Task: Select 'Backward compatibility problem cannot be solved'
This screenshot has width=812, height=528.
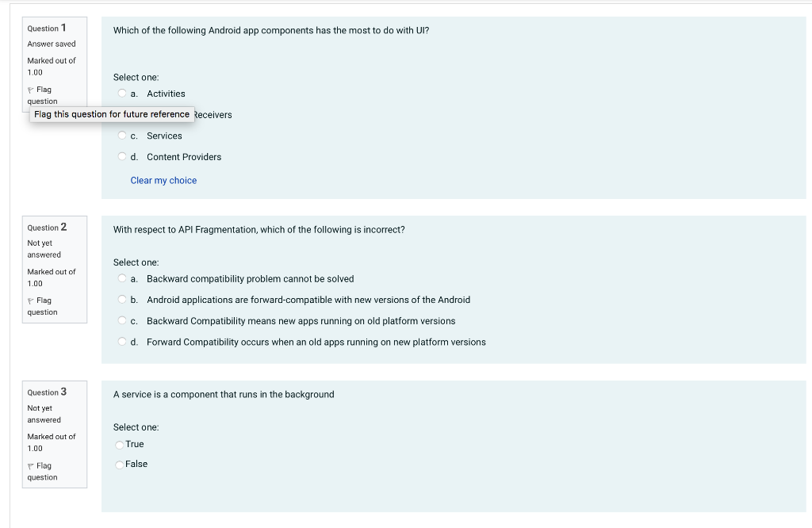Action: (121, 278)
